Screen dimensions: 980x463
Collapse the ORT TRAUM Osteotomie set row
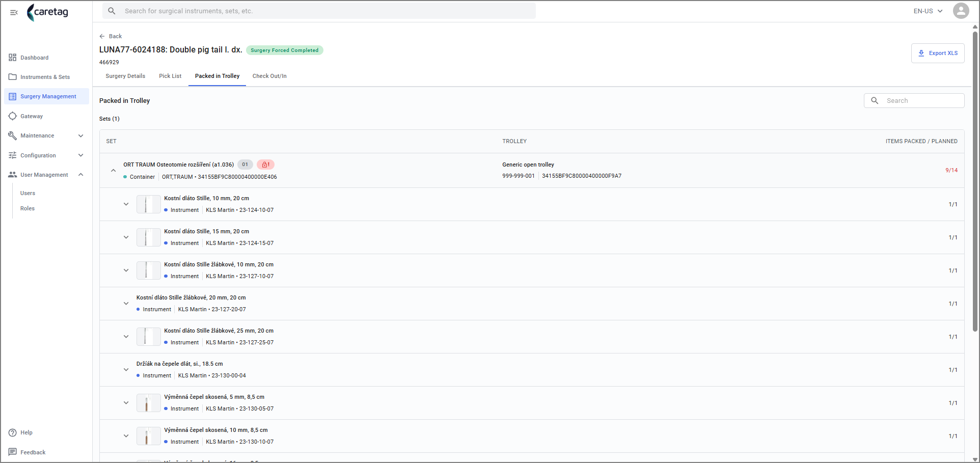pos(113,171)
